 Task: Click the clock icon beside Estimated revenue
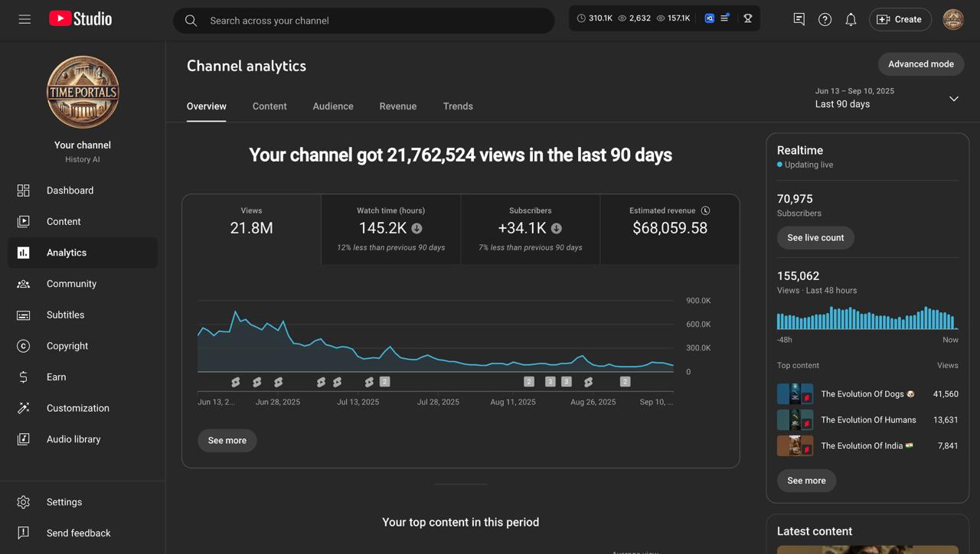click(706, 210)
